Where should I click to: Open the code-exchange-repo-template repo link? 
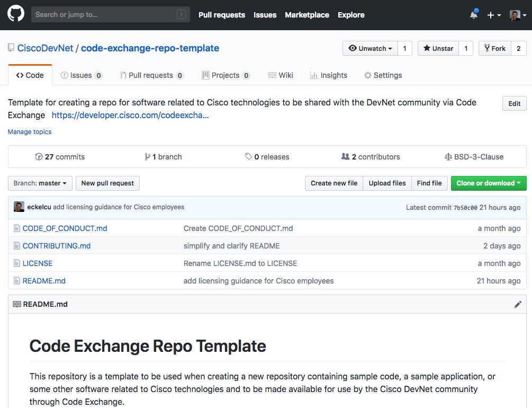pyautogui.click(x=150, y=48)
